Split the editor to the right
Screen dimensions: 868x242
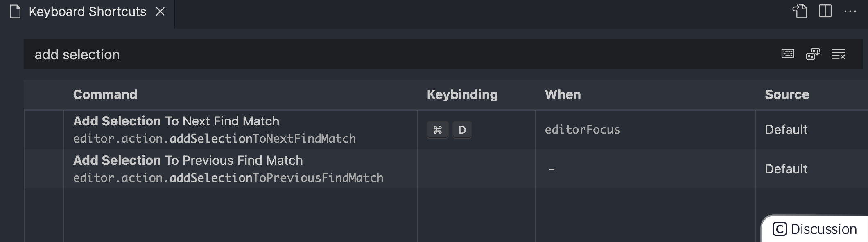[x=825, y=11]
